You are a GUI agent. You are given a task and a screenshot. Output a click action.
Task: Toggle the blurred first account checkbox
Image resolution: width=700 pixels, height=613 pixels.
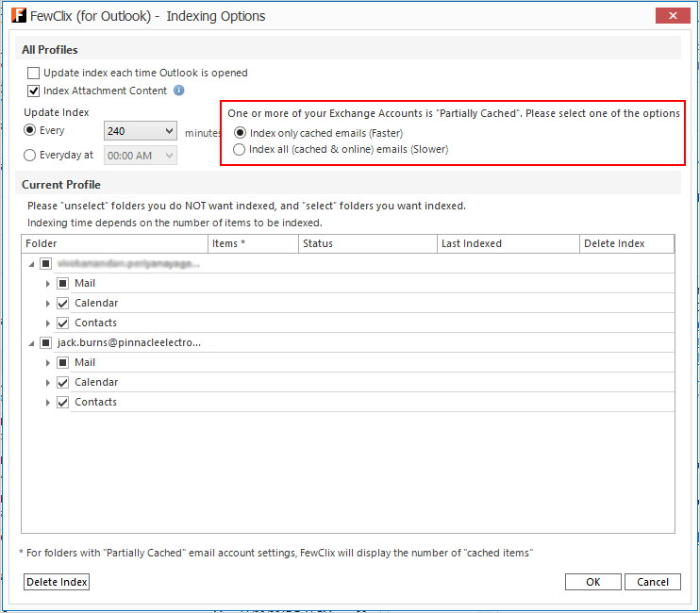(45, 264)
